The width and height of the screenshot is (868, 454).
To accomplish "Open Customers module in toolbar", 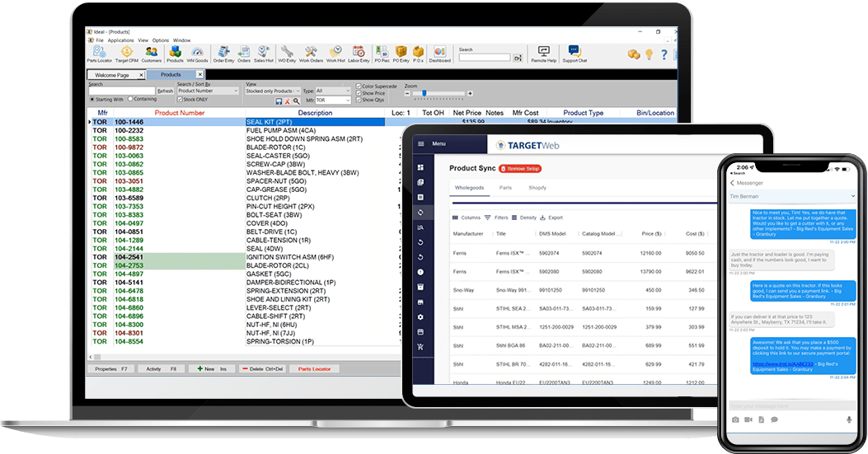I will (151, 54).
